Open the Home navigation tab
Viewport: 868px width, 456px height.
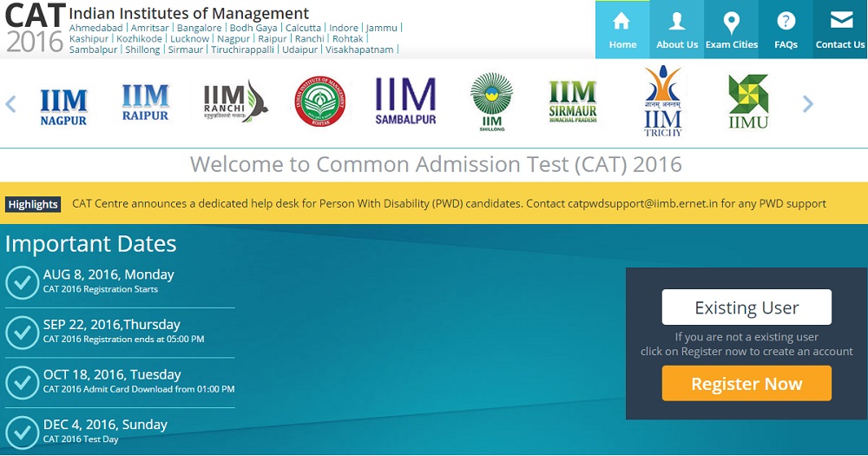coord(622,30)
